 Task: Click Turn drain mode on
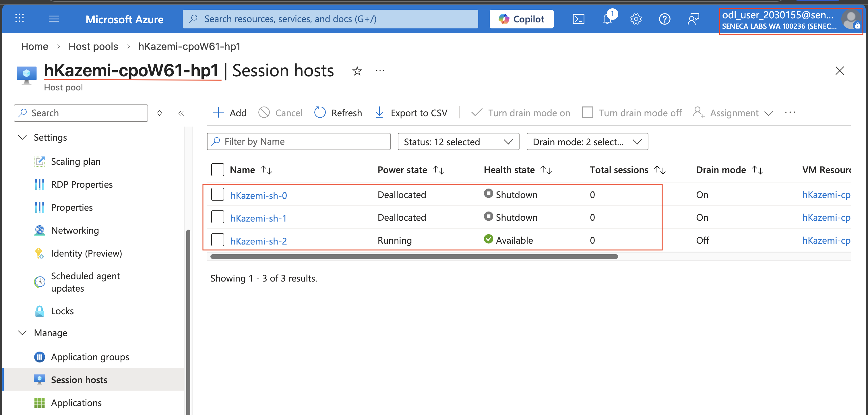(x=520, y=113)
